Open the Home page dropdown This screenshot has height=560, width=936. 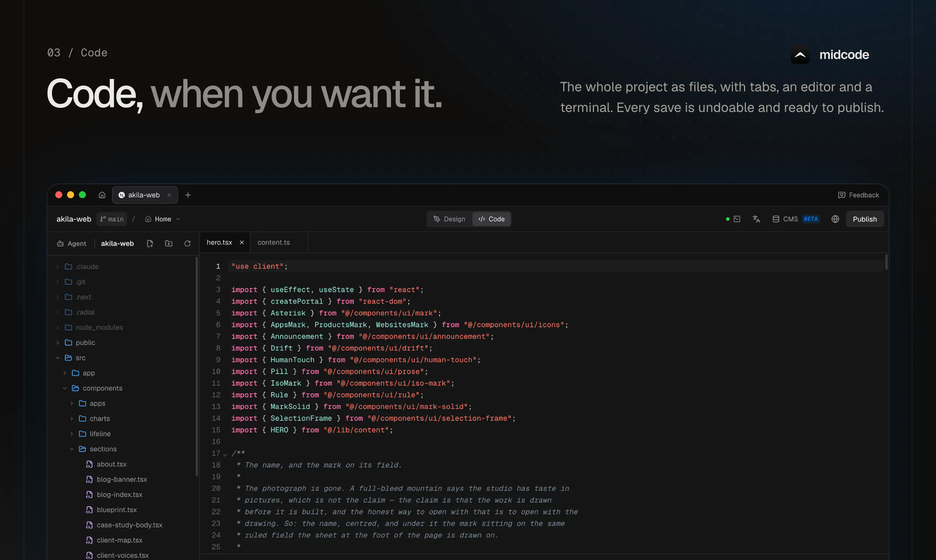[x=163, y=219]
